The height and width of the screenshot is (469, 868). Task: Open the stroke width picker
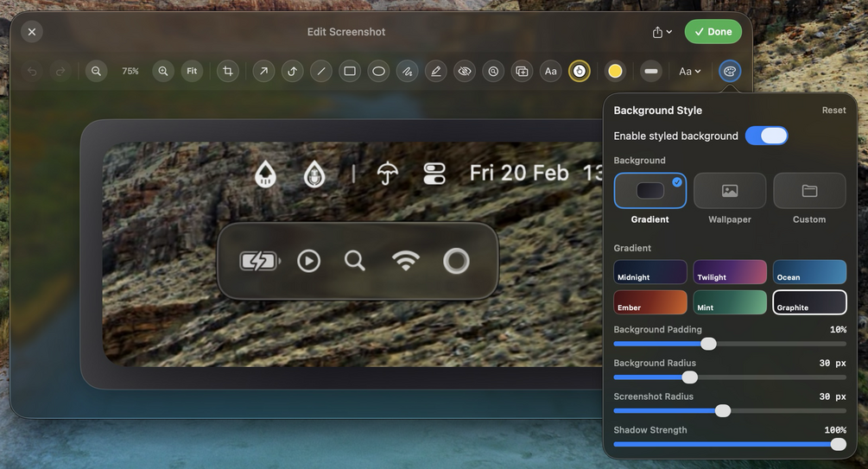[x=651, y=72]
